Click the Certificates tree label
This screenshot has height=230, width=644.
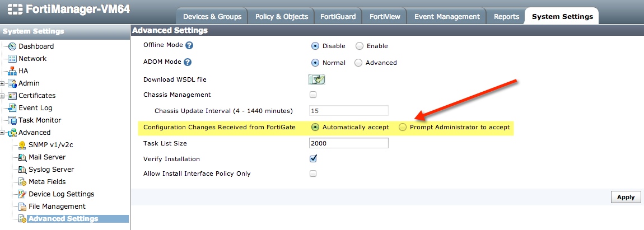[x=37, y=96]
